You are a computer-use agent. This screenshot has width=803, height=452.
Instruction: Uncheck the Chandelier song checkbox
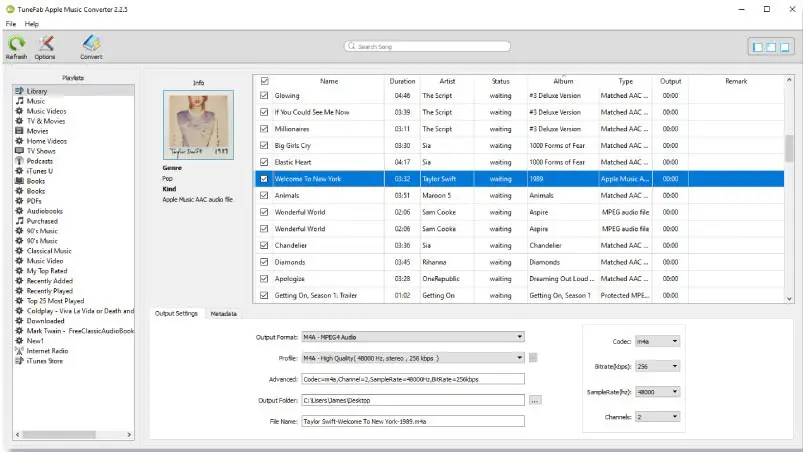click(264, 245)
